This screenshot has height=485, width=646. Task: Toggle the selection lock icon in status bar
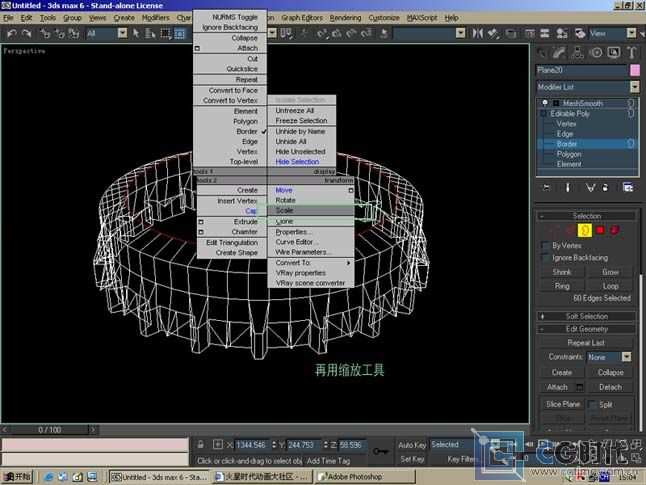point(201,445)
